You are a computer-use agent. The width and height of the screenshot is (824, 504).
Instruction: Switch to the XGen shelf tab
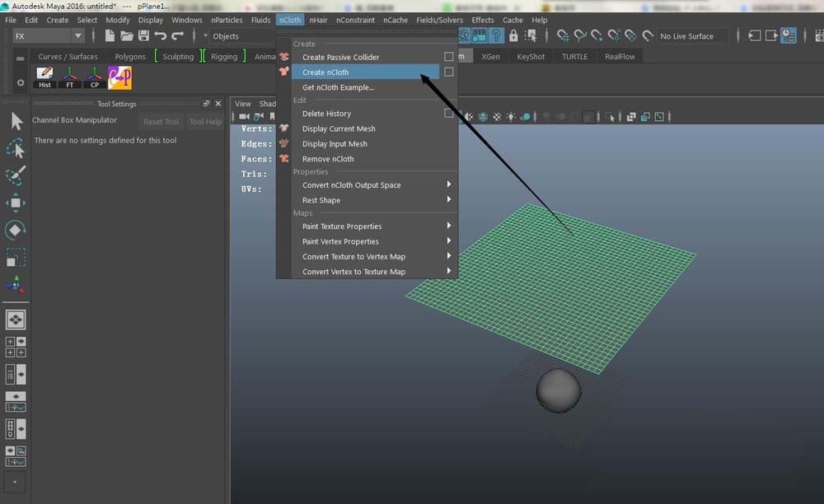(490, 57)
